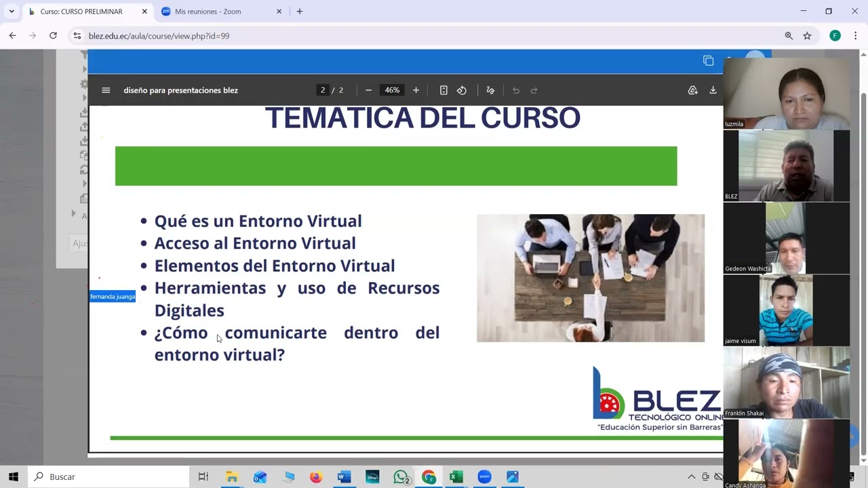Screen dimensions: 868x488
Task: Open Word from the taskbar
Action: [x=344, y=476]
